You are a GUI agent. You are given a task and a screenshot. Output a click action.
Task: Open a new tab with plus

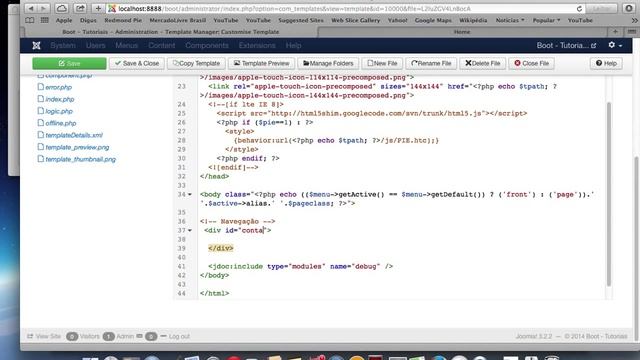(615, 32)
